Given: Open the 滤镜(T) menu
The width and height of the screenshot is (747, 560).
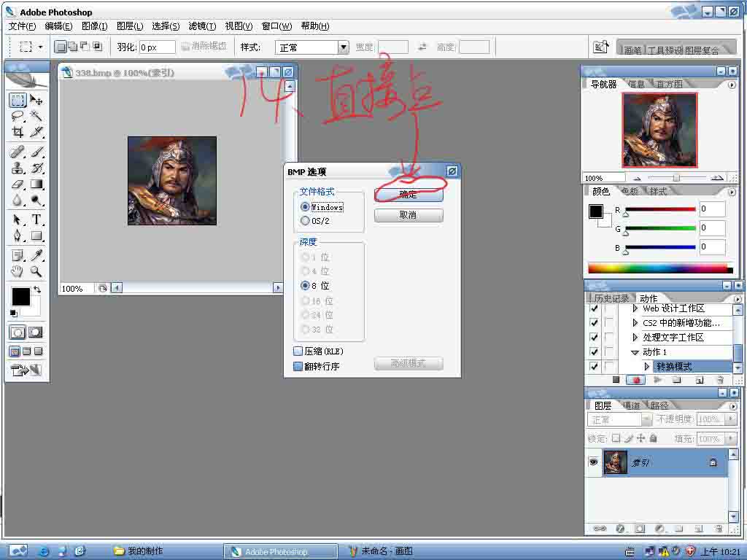Looking at the screenshot, I should click(x=202, y=26).
